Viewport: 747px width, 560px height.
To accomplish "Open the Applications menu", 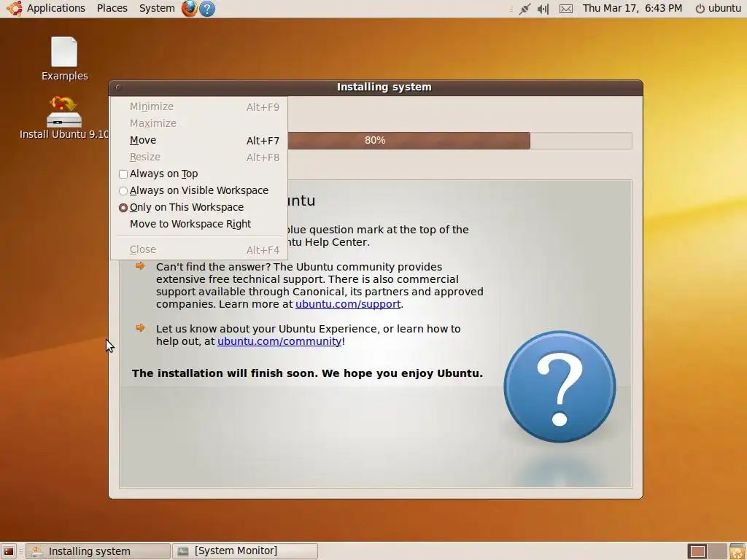I will pyautogui.click(x=55, y=8).
